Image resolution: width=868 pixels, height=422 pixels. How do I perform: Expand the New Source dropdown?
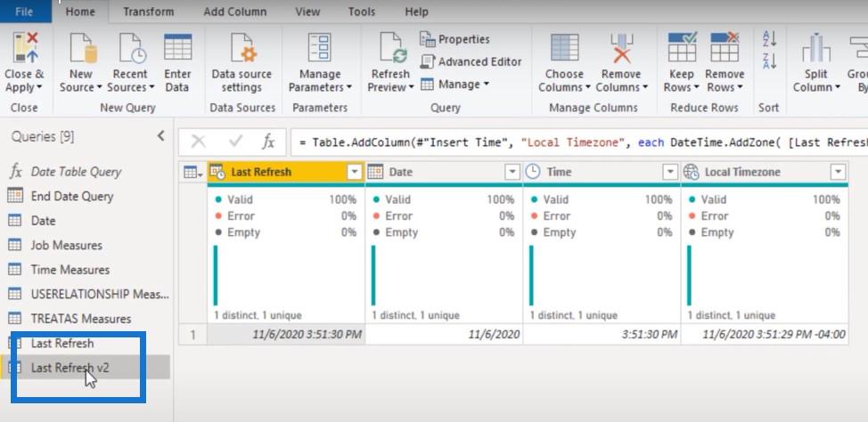click(x=99, y=88)
